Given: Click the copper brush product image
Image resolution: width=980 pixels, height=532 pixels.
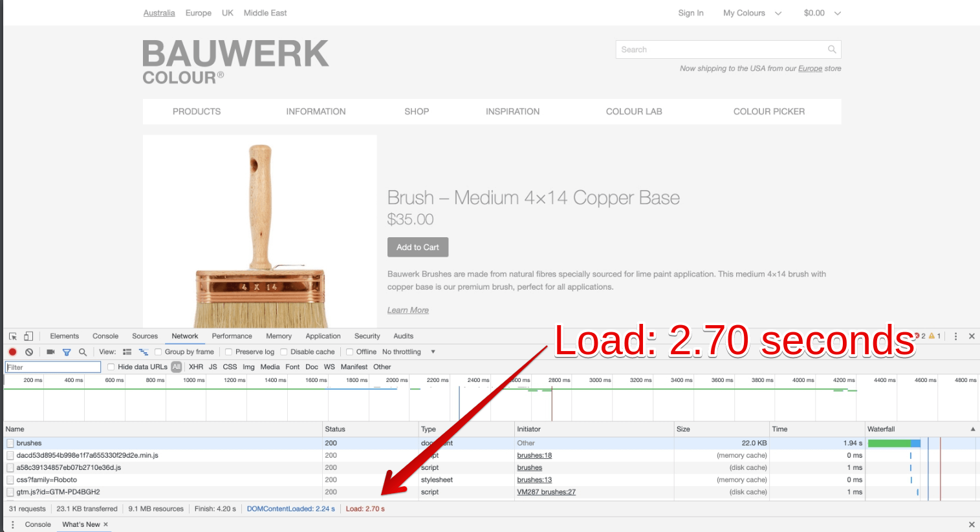Looking at the screenshot, I should point(259,231).
